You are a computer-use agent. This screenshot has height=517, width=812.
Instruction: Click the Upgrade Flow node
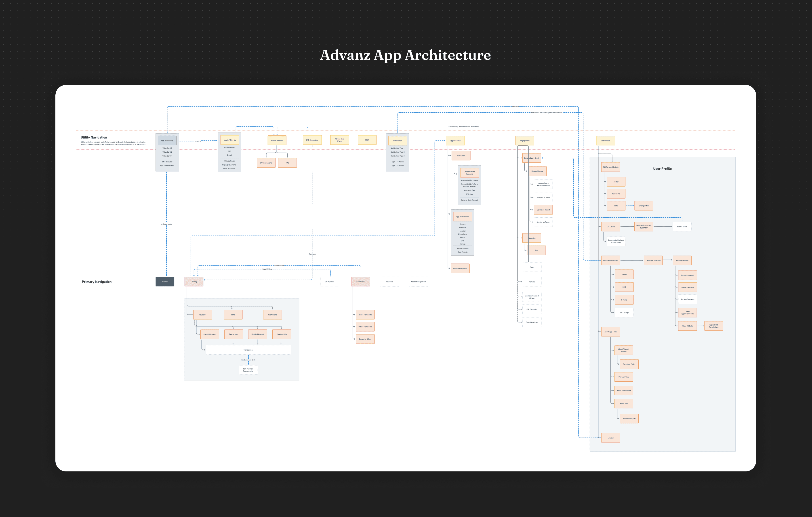pyautogui.click(x=455, y=141)
